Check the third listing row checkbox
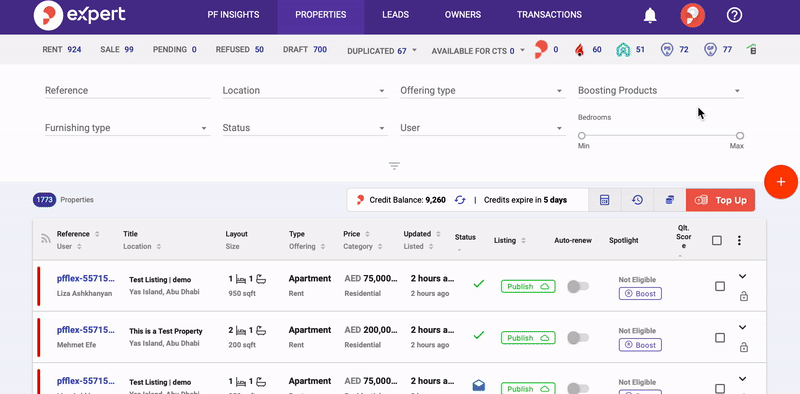 click(x=720, y=388)
